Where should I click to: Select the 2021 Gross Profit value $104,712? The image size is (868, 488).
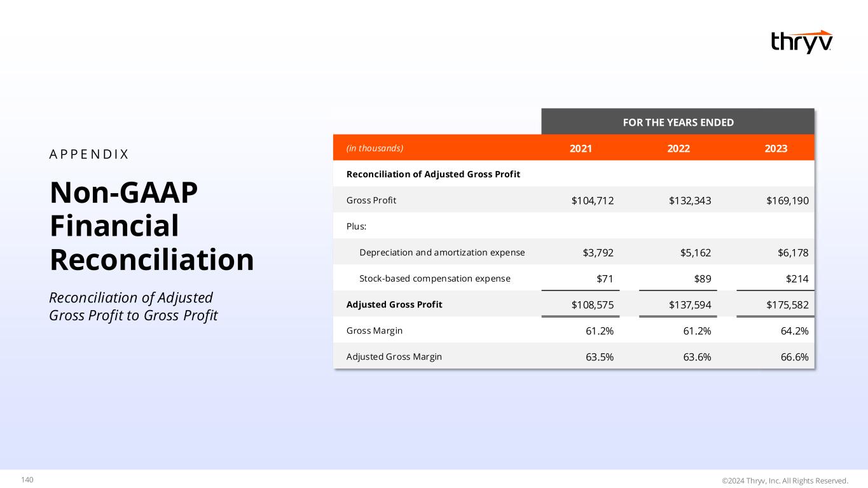coord(593,201)
